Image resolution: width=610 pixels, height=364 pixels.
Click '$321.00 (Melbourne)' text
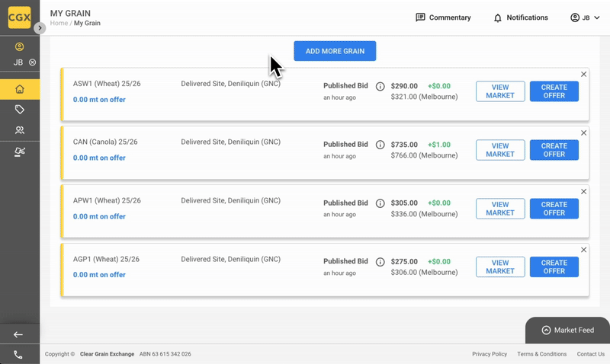coord(425,97)
